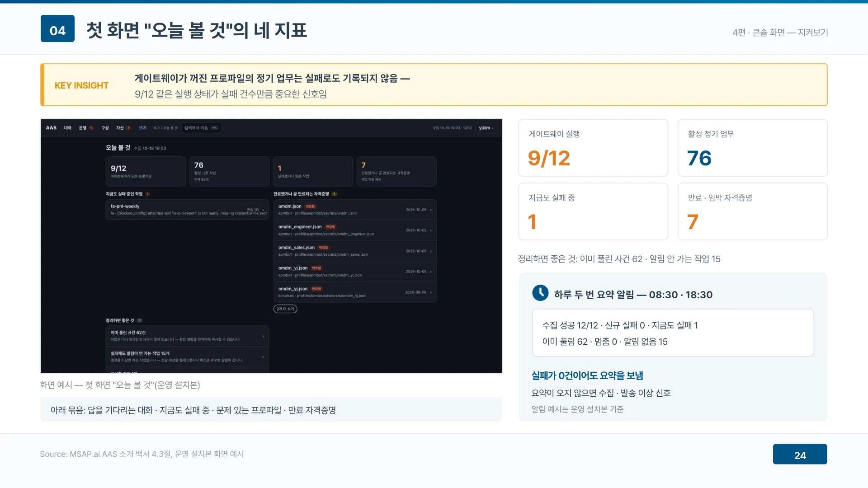868x488 pixels.
Task: Click the 1 failed jobs card in console
Action: (313, 171)
